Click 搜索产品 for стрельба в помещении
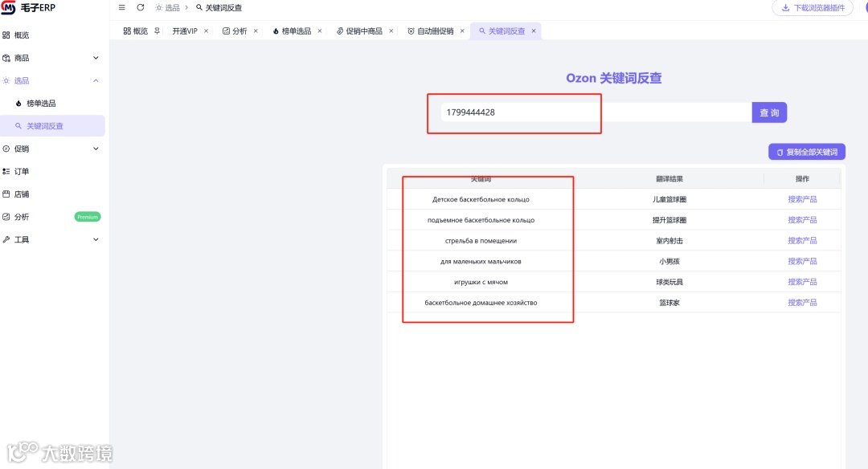The width and height of the screenshot is (868, 469). [802, 241]
